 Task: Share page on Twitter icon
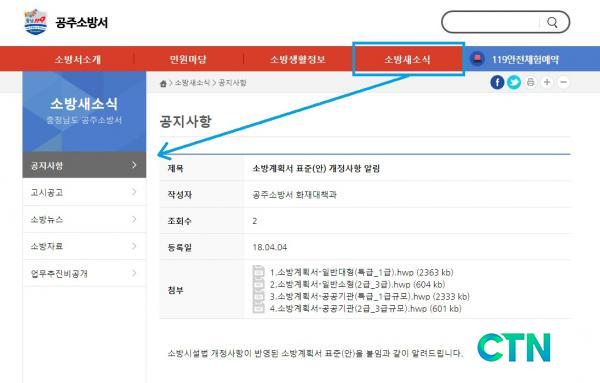point(514,82)
